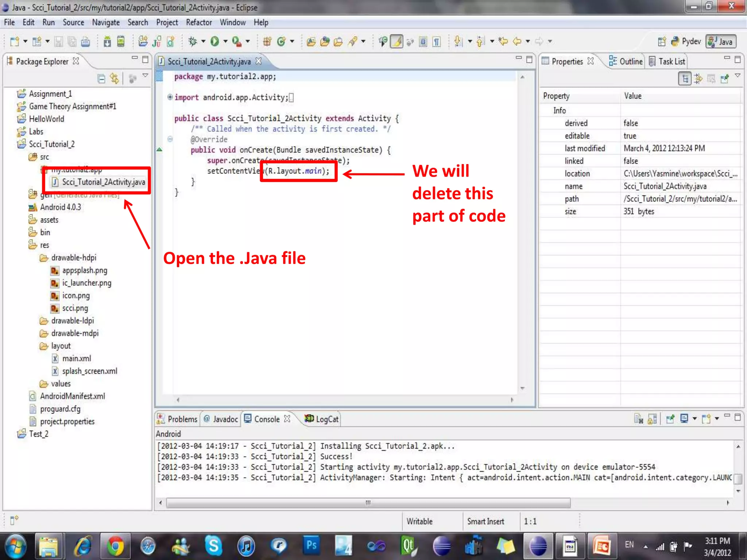Select the Java perspective button

pos(721,42)
